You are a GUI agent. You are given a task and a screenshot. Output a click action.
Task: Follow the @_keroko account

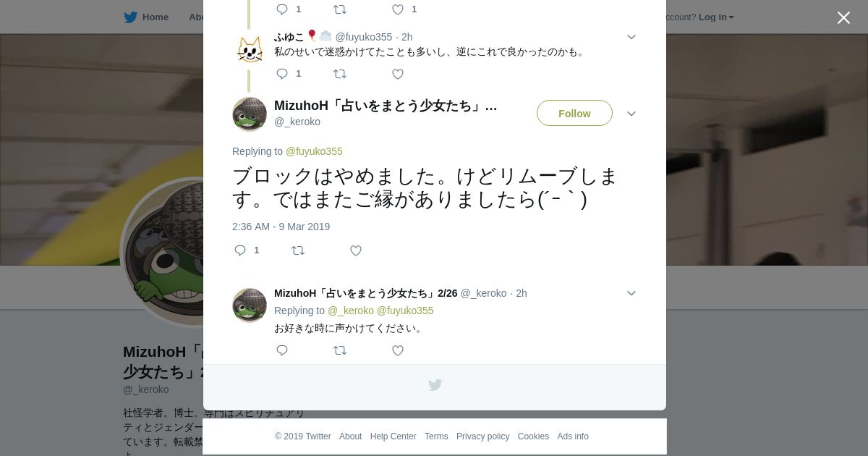coord(574,113)
